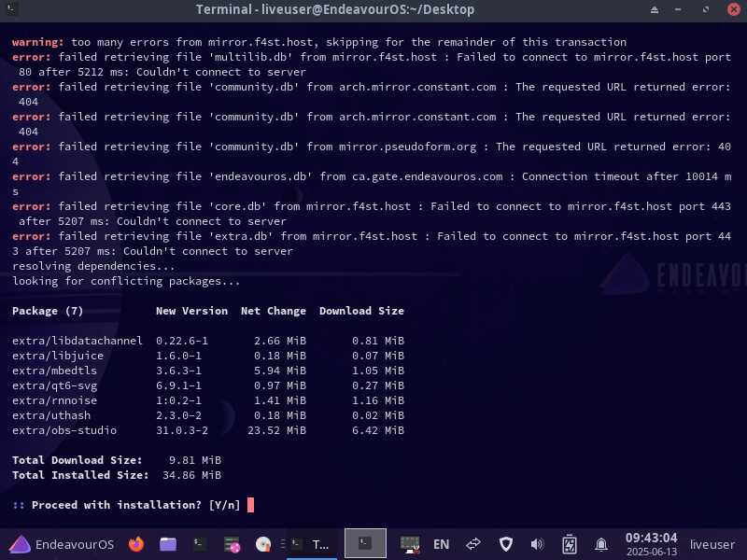Open the terminal window menu icon in titlebar
This screenshot has height=560, width=747.
click(11, 8)
